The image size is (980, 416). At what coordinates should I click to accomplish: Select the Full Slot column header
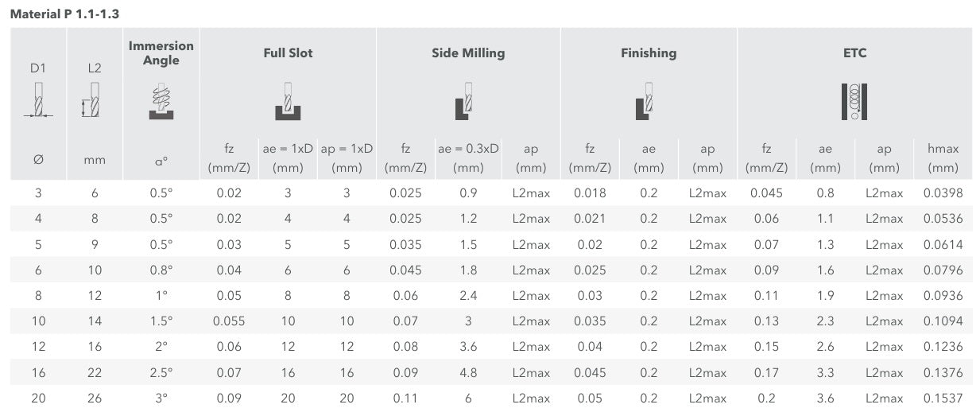pyautogui.click(x=288, y=53)
